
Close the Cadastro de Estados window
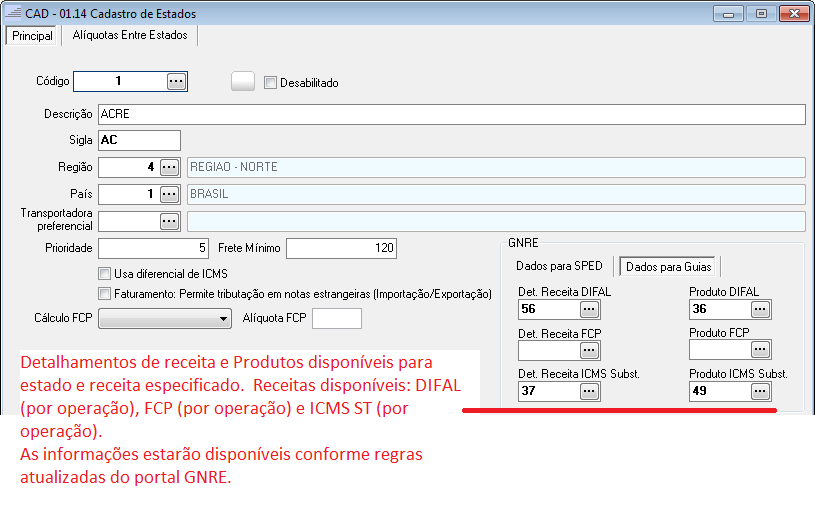coord(794,14)
